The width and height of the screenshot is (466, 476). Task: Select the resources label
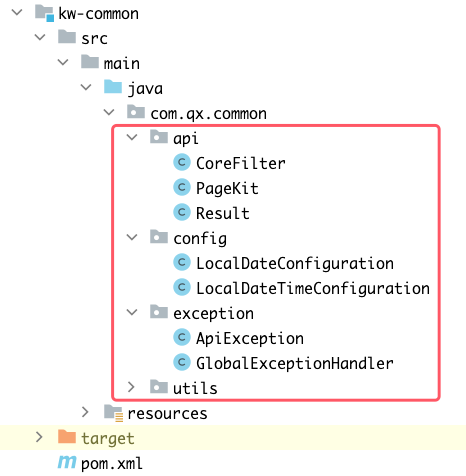[167, 414]
